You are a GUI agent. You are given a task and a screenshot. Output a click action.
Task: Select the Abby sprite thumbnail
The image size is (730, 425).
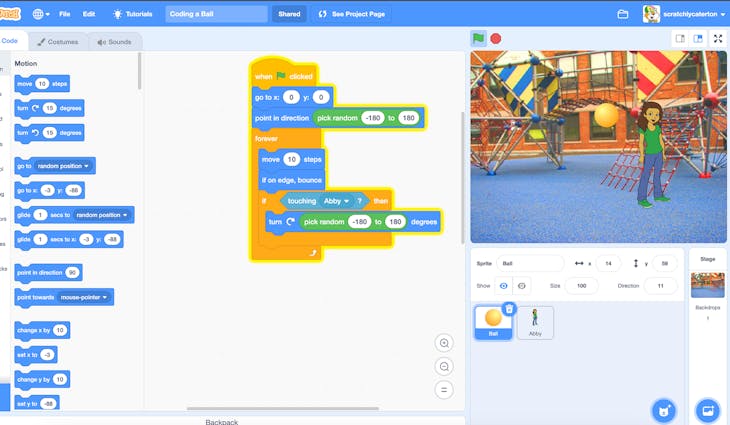(x=535, y=322)
